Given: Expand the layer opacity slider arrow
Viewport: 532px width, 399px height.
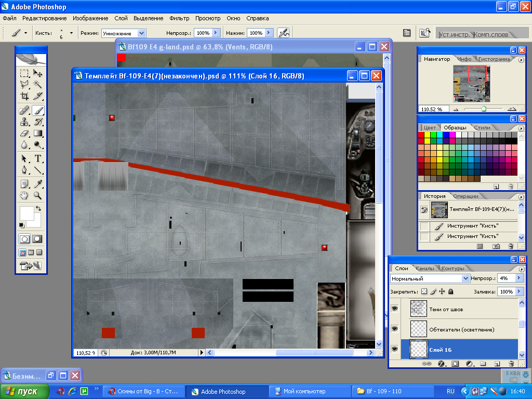Looking at the screenshot, I should pyautogui.click(x=520, y=278).
